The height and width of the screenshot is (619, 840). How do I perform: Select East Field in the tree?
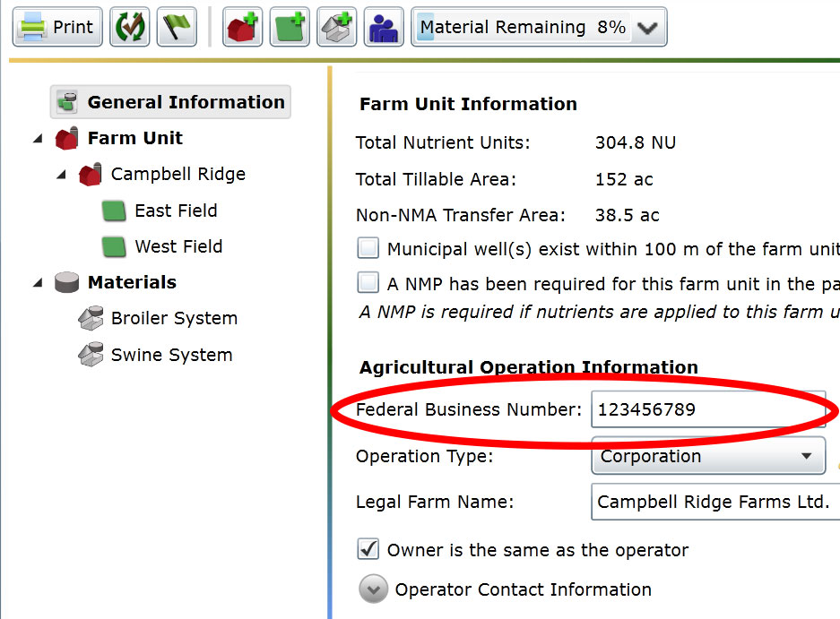[176, 211]
